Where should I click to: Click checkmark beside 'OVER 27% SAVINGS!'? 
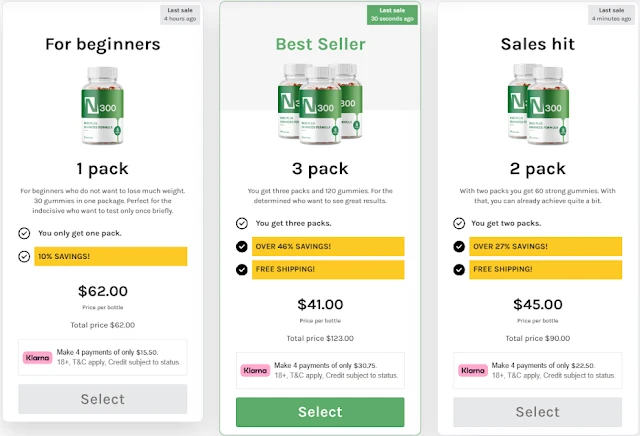pyautogui.click(x=459, y=246)
